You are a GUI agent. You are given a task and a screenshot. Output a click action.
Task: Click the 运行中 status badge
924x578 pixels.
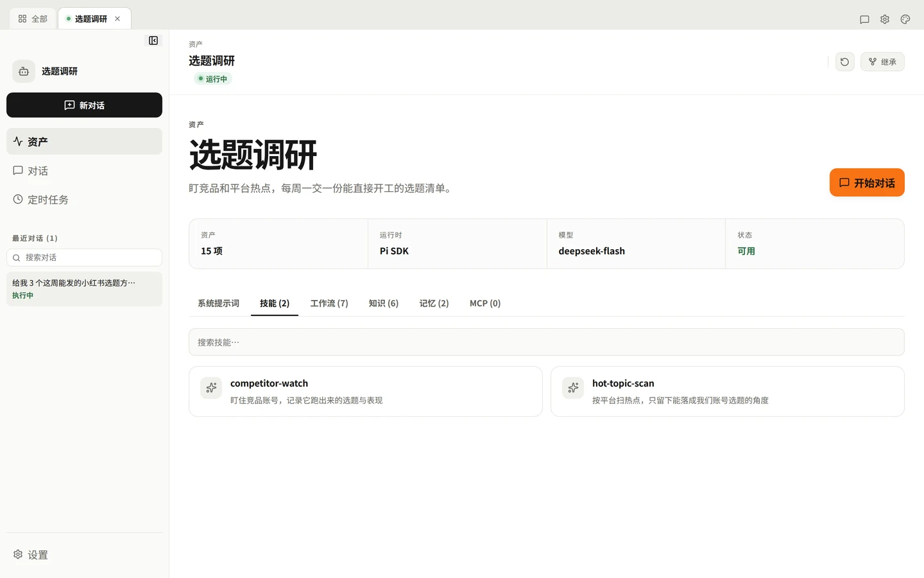(x=213, y=79)
